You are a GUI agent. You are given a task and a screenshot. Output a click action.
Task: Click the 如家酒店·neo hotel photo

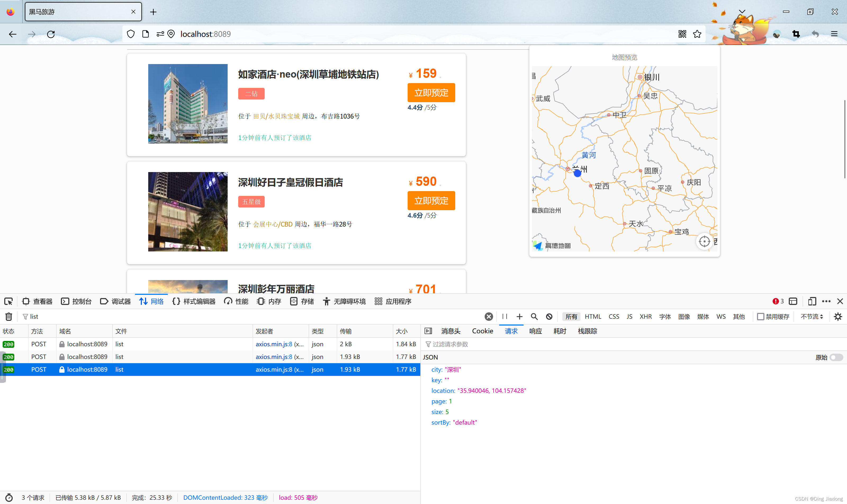coord(188,103)
